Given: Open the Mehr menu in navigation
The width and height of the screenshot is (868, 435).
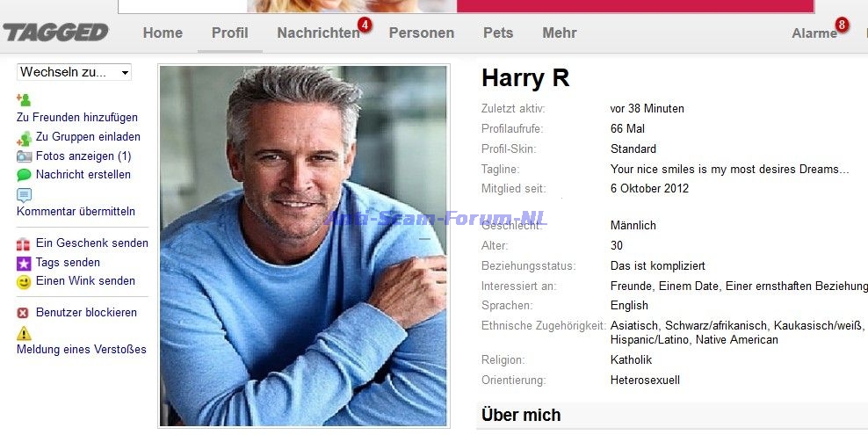Looking at the screenshot, I should [559, 33].
